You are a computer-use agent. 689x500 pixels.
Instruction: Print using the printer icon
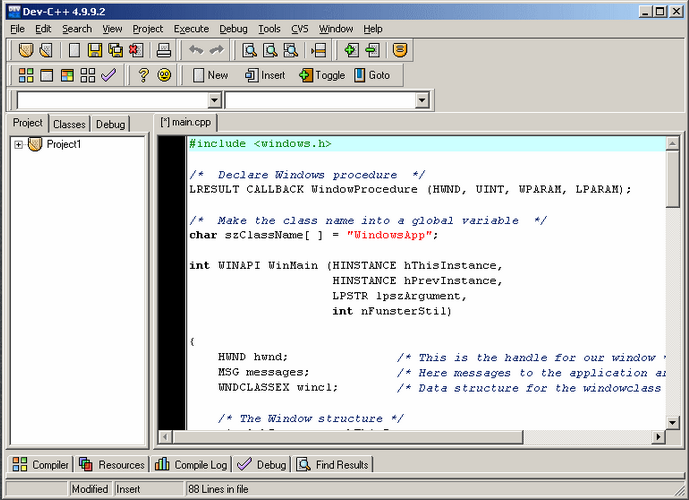[164, 51]
